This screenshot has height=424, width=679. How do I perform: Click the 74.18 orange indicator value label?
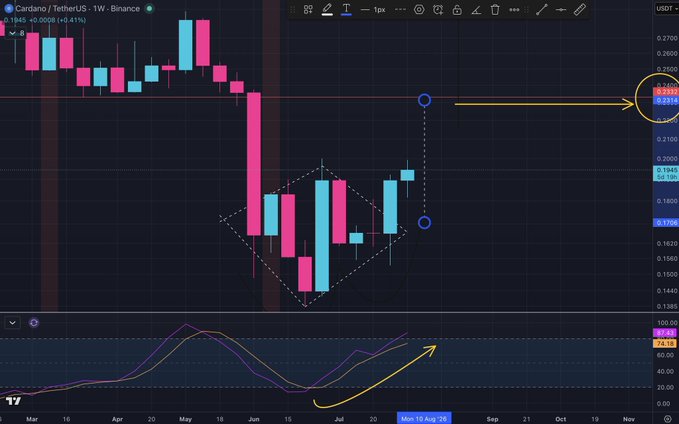[665, 343]
